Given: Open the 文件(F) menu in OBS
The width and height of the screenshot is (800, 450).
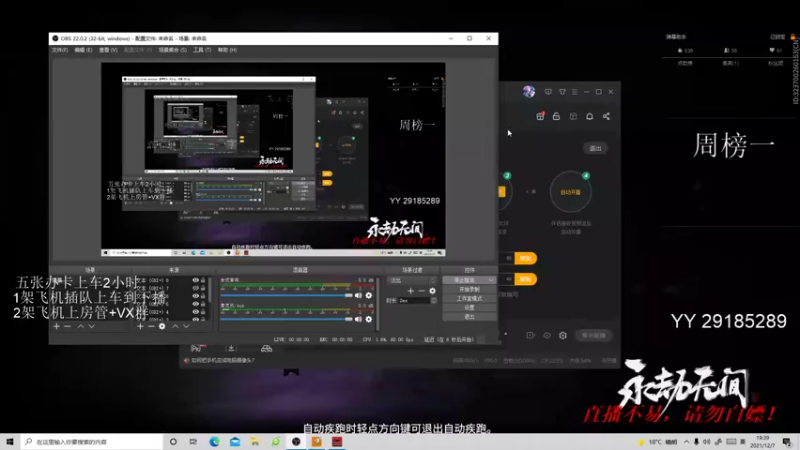Looking at the screenshot, I should tap(60, 50).
